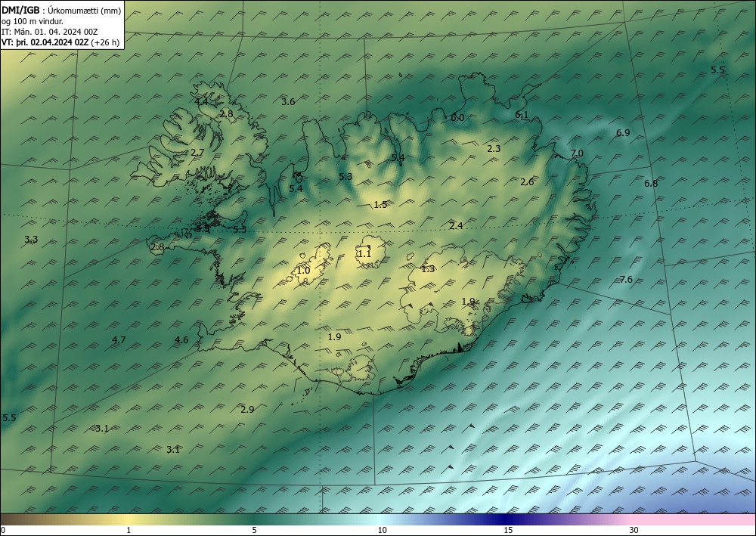Click the value 4.7 on the map
This screenshot has width=756, height=536.
[x=119, y=340]
